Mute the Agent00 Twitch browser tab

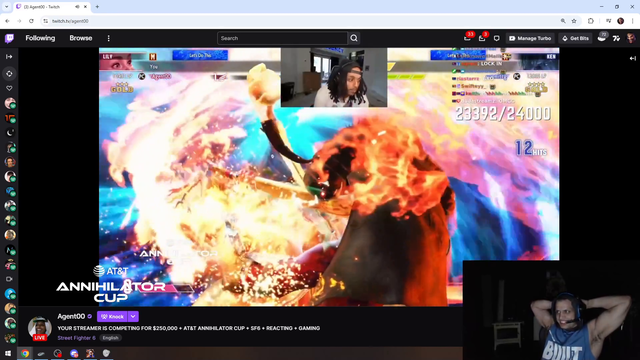point(77,7)
